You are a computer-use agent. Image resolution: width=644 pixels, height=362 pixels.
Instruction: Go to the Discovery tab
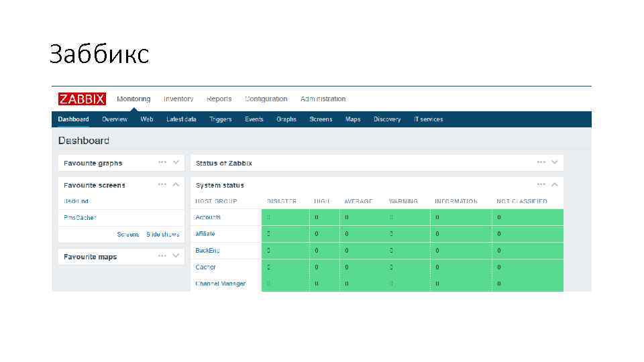[x=387, y=119]
